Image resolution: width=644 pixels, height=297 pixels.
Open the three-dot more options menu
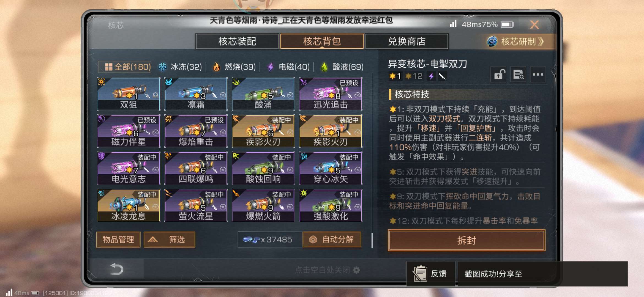[538, 74]
